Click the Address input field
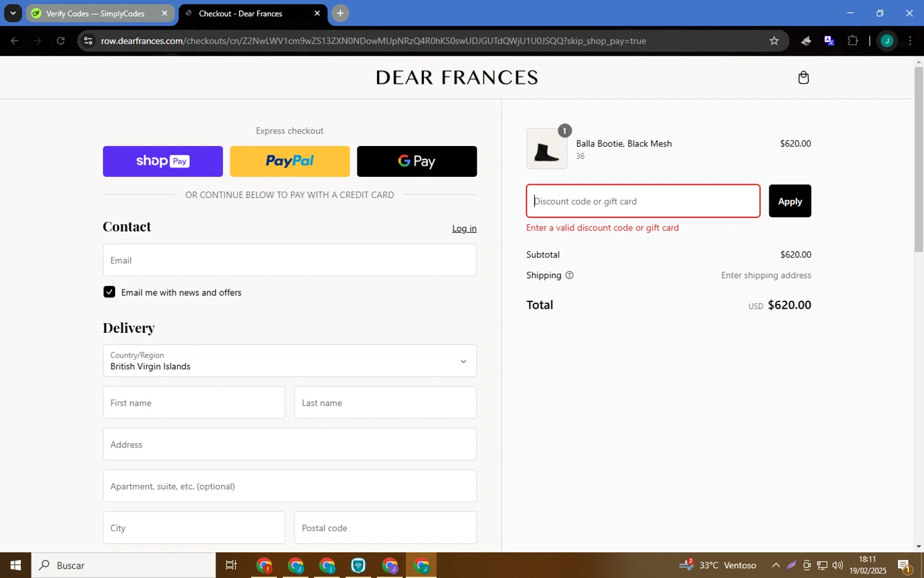The height and width of the screenshot is (578, 924). pos(290,444)
